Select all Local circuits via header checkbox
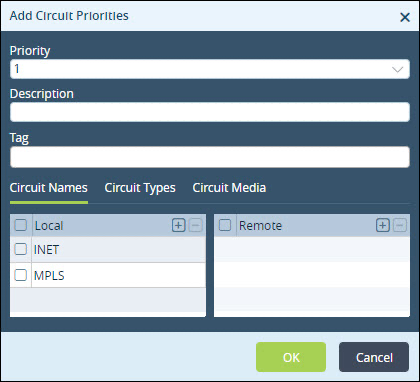The width and height of the screenshot is (420, 382). click(21, 225)
